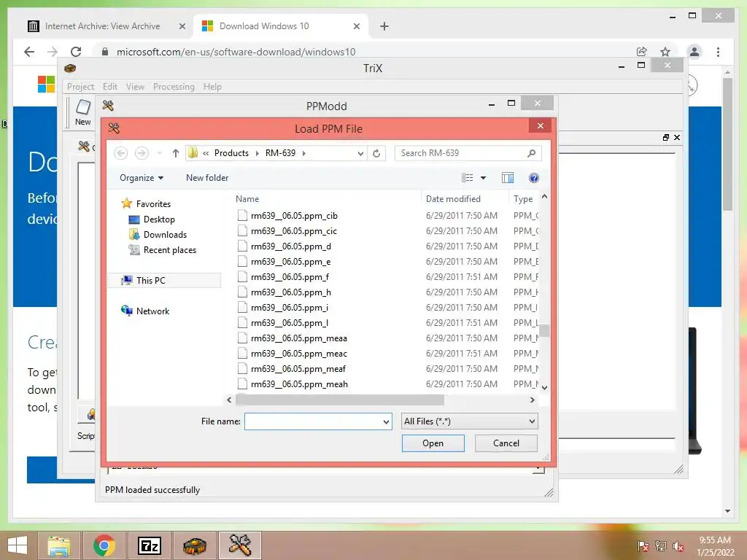Select Network in navigation pane
The width and height of the screenshot is (747, 560).
coord(152,311)
